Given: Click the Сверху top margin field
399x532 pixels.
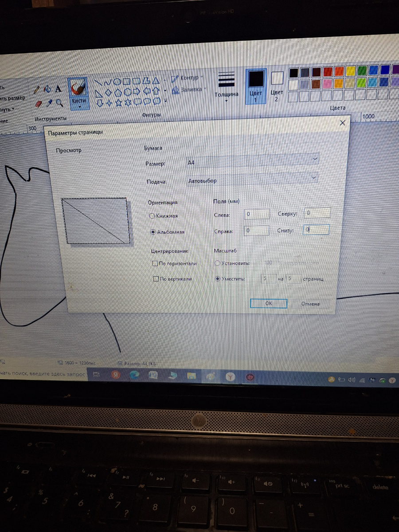Looking at the screenshot, I should [317, 213].
